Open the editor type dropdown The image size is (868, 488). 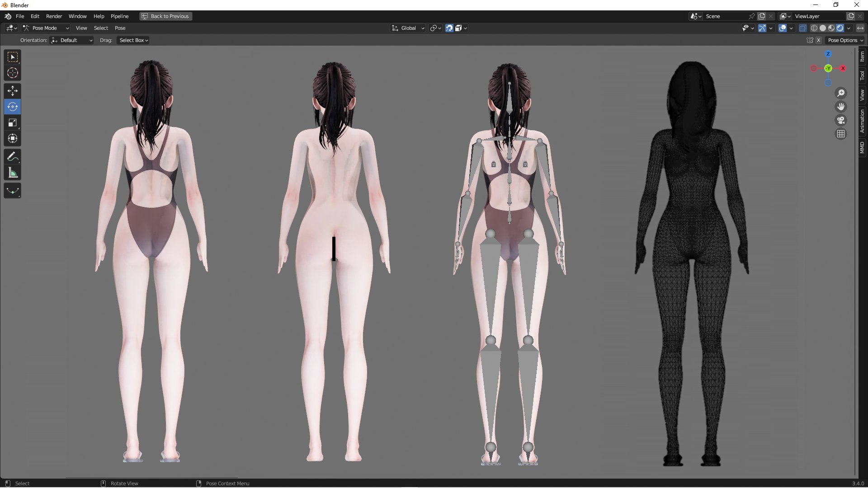pyautogui.click(x=11, y=28)
